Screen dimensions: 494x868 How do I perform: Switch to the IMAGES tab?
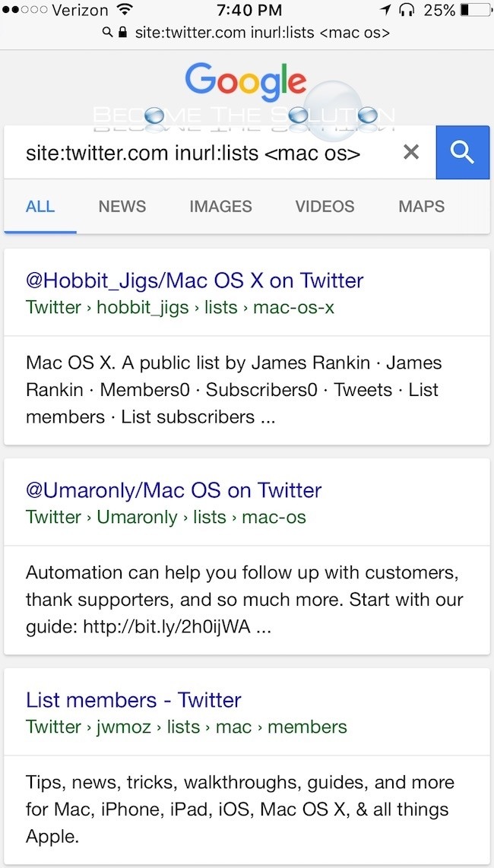[x=220, y=207]
